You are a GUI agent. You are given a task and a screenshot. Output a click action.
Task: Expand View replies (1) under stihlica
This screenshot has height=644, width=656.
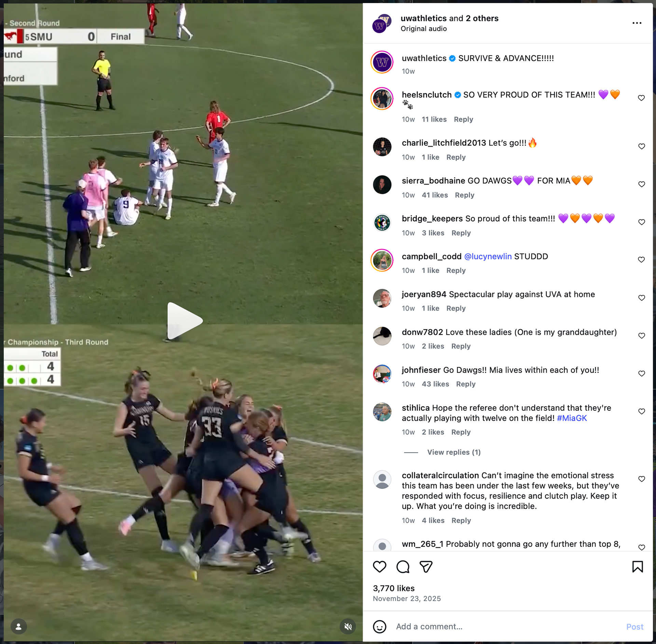click(454, 452)
